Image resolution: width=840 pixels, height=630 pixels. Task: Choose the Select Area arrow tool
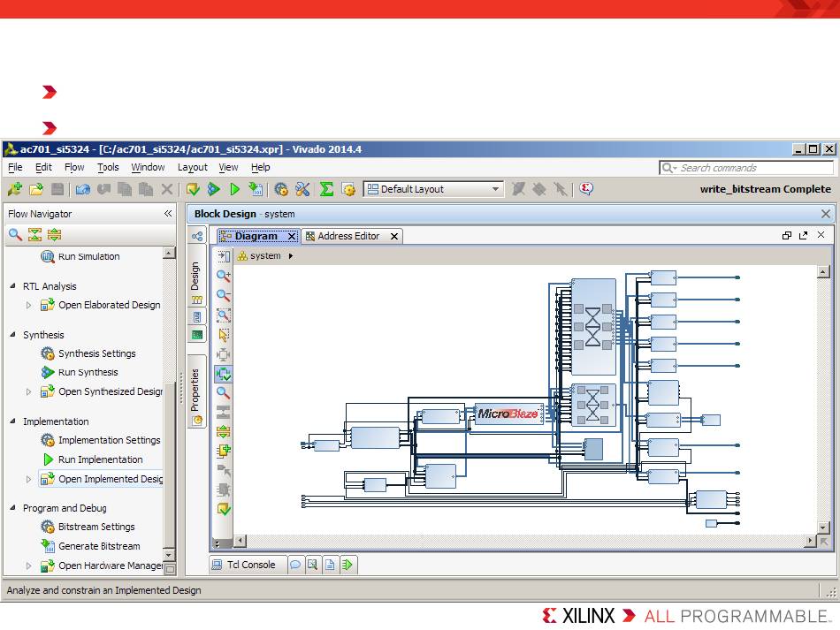tap(224, 335)
